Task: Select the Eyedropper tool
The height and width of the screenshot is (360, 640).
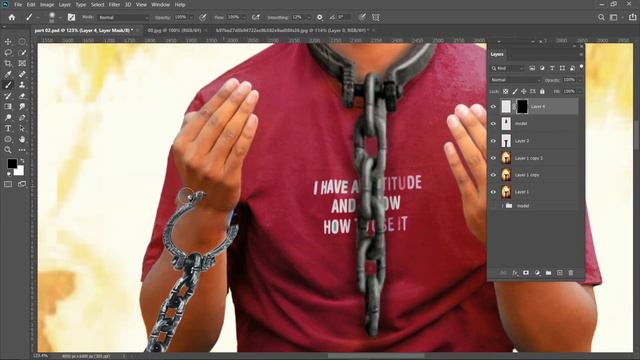Action: click(x=8, y=74)
